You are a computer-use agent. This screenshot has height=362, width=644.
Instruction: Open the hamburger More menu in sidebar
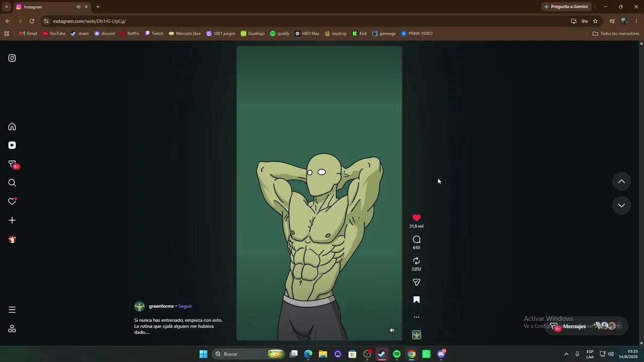pyautogui.click(x=12, y=310)
